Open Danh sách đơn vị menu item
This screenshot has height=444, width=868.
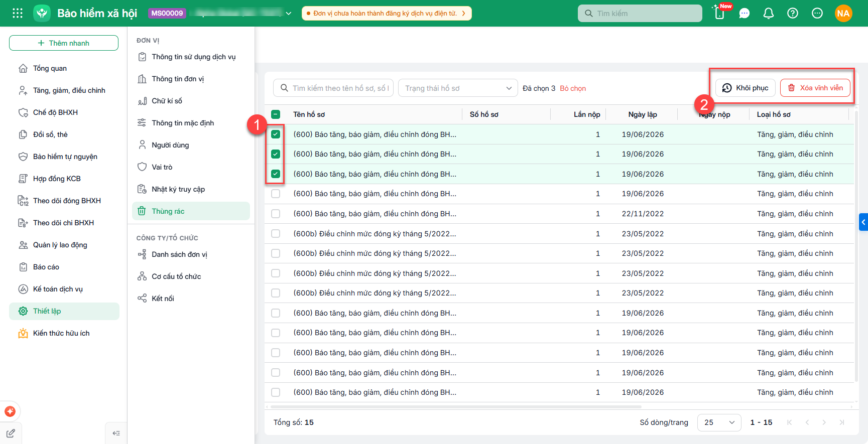[x=191, y=254]
